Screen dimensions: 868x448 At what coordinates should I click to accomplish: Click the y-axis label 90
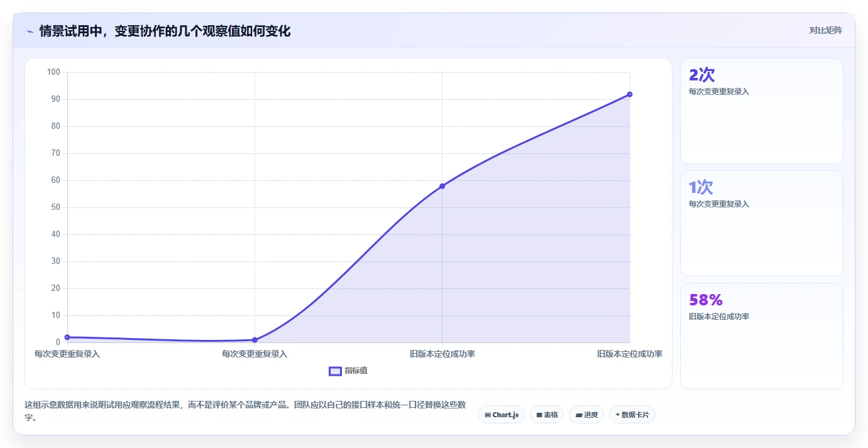pos(55,99)
